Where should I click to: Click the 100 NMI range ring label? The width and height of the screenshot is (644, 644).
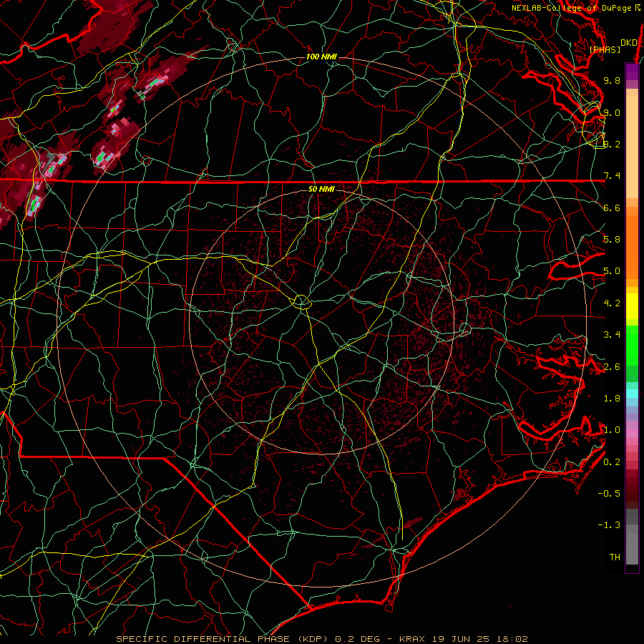click(x=321, y=57)
